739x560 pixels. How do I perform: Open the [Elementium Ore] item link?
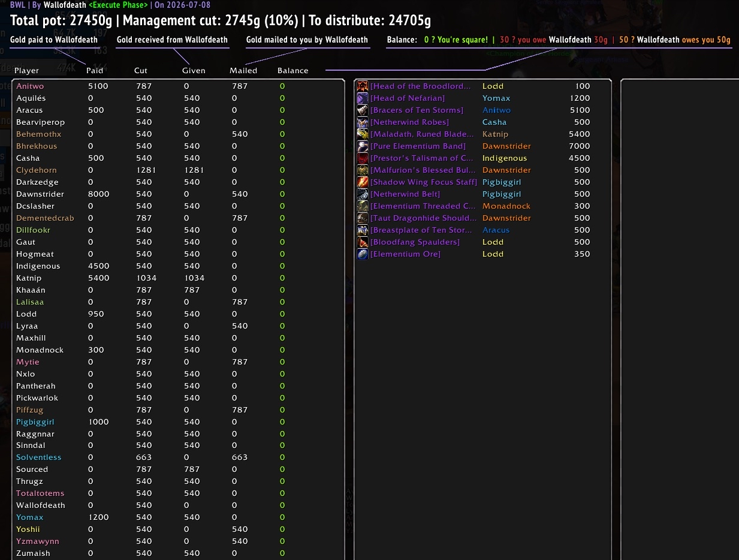405,254
